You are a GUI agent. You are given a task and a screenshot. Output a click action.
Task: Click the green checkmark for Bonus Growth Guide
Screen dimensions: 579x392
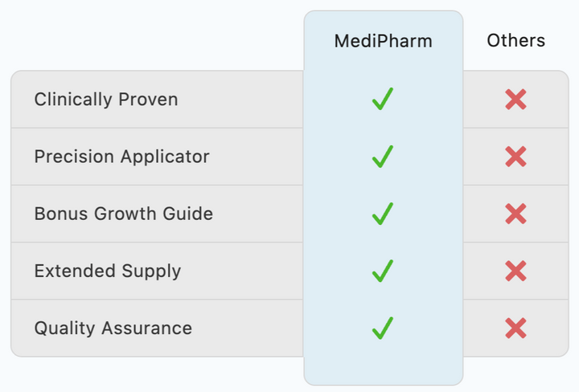(383, 214)
